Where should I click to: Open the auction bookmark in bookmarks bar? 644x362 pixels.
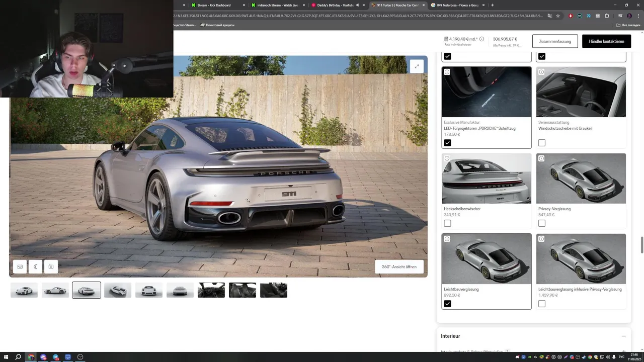(217, 25)
